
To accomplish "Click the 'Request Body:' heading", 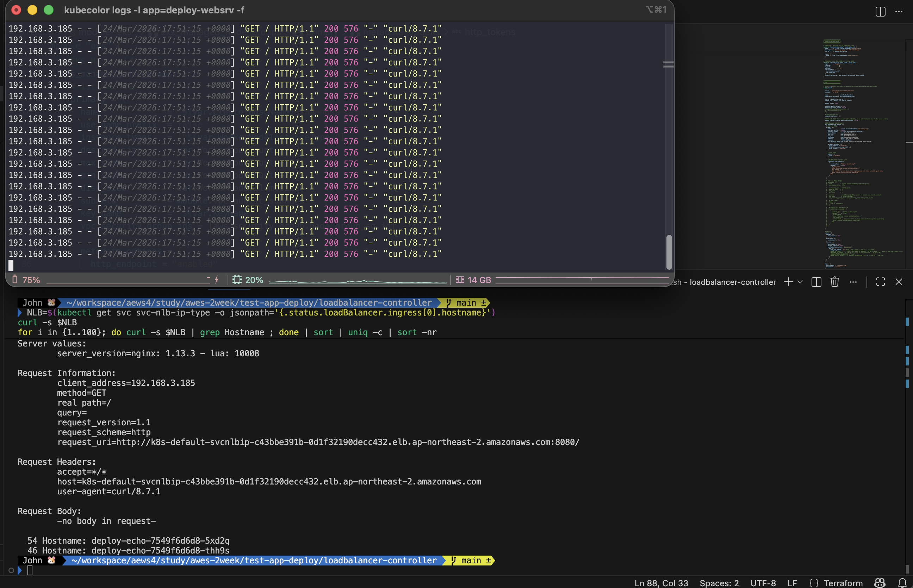I will pyautogui.click(x=49, y=511).
